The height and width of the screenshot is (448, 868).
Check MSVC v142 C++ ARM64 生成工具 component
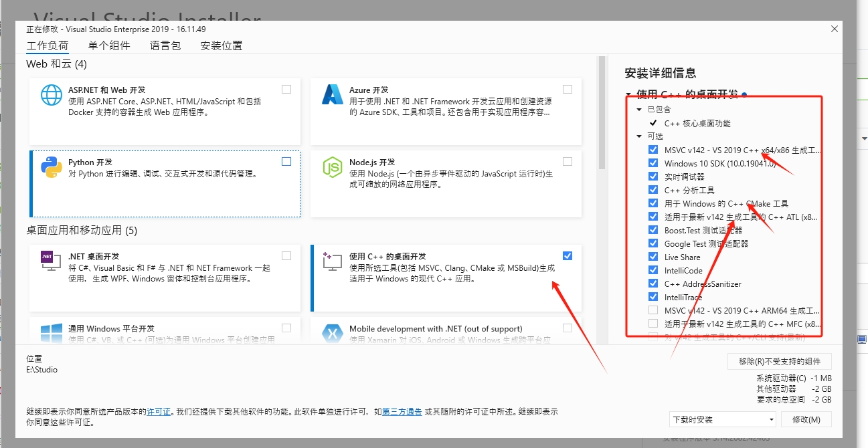pos(653,310)
